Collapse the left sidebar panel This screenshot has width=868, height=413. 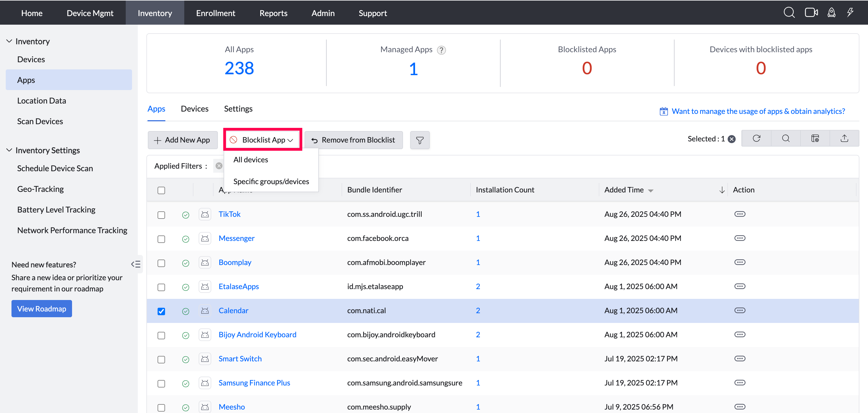[x=136, y=264]
